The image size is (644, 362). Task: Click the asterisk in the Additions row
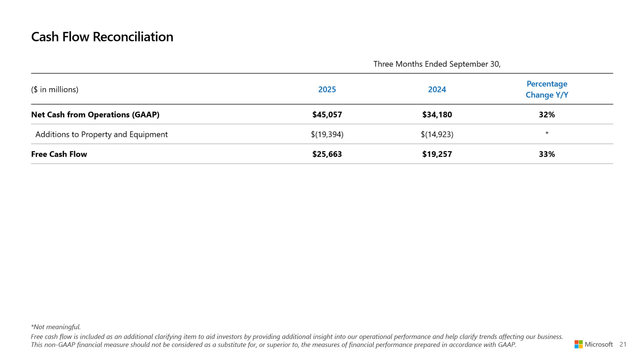[547, 133]
